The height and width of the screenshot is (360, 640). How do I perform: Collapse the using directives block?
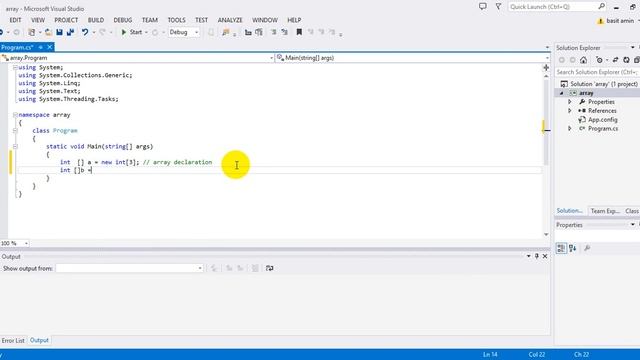[15, 67]
